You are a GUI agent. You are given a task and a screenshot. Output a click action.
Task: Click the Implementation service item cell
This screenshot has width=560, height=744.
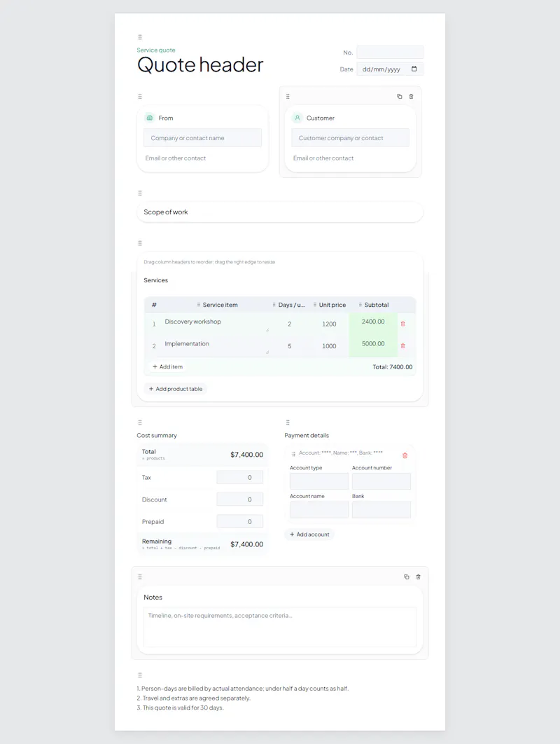coord(216,346)
